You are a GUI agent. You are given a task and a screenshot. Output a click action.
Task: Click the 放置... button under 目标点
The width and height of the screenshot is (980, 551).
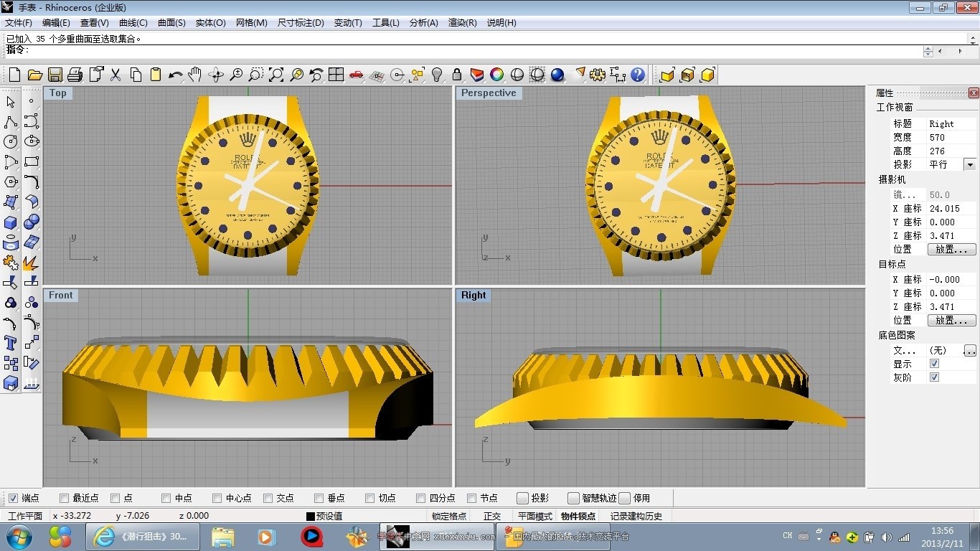pyautogui.click(x=952, y=321)
